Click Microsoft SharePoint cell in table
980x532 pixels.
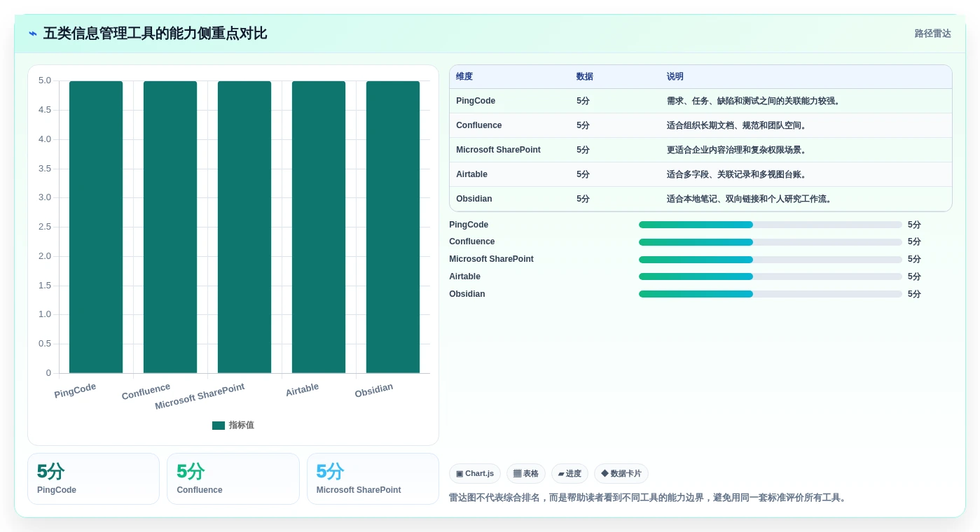[x=498, y=150]
